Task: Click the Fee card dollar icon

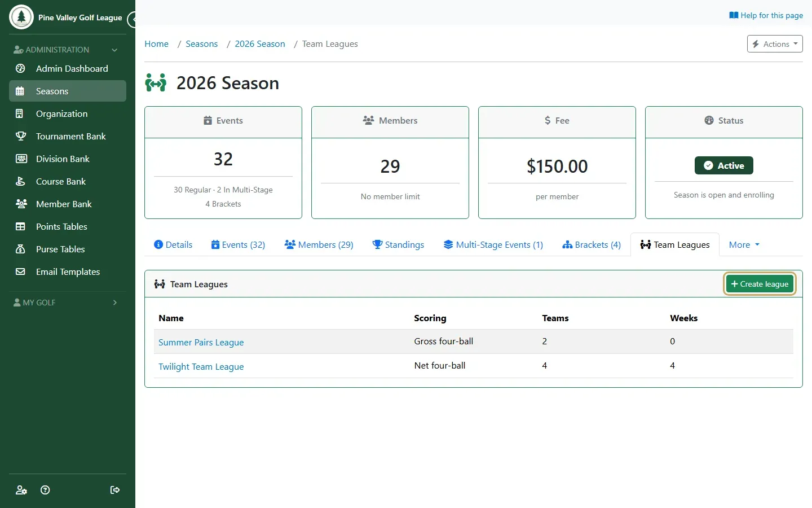Action: click(x=548, y=120)
